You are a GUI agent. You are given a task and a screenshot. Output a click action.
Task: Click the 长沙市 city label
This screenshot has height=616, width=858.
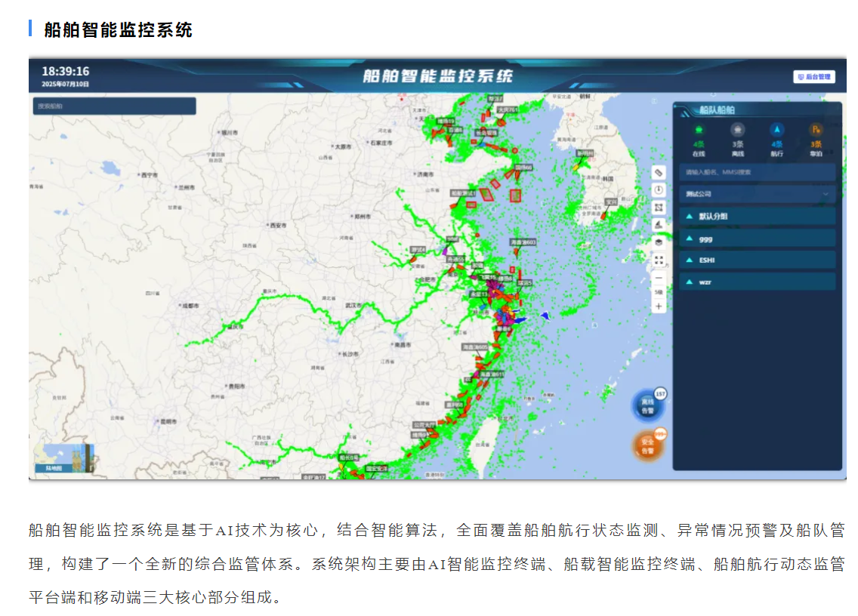(350, 354)
